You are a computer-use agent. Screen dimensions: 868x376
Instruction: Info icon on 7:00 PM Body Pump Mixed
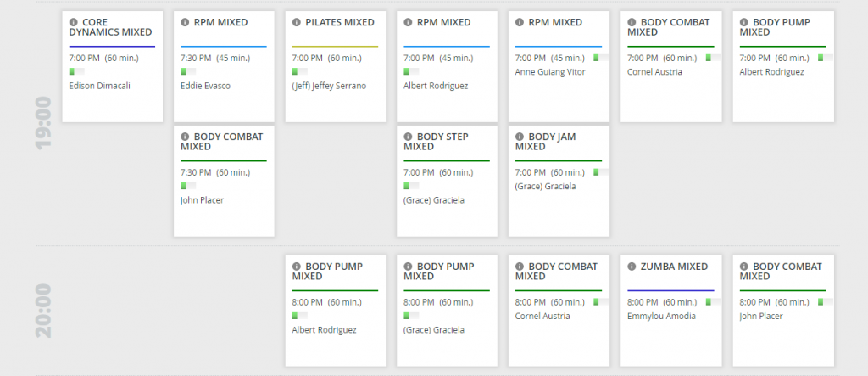tap(744, 23)
